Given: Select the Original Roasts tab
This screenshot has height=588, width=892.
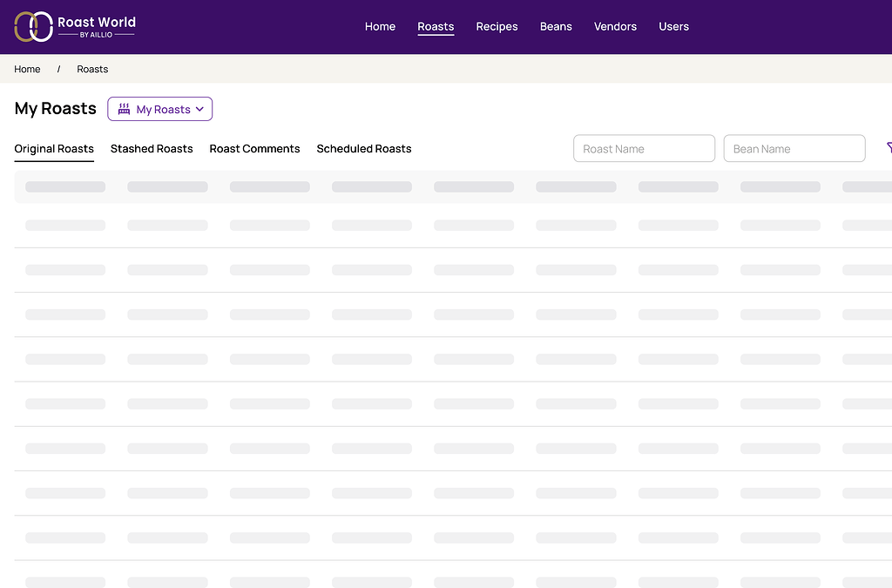Looking at the screenshot, I should coord(53,149).
